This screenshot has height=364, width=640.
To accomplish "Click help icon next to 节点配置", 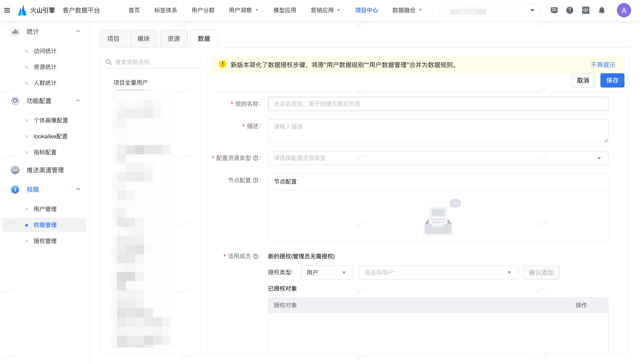I will 255,180.
